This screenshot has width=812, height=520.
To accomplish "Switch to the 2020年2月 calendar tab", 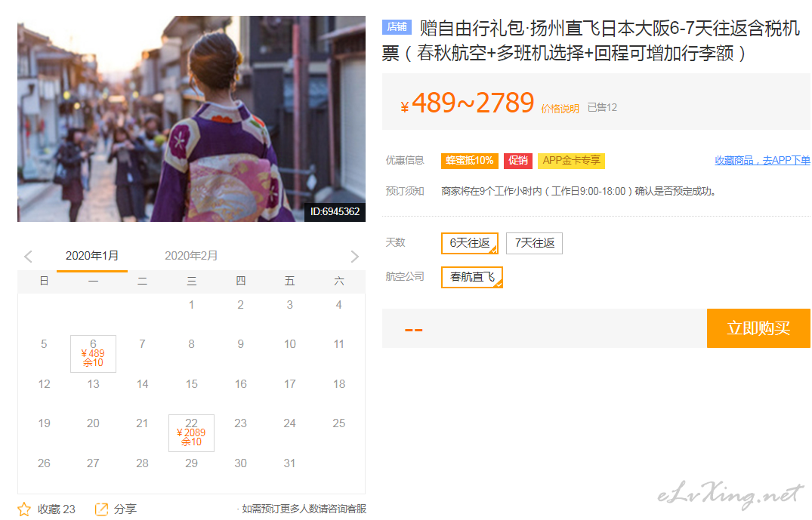I will pyautogui.click(x=191, y=256).
